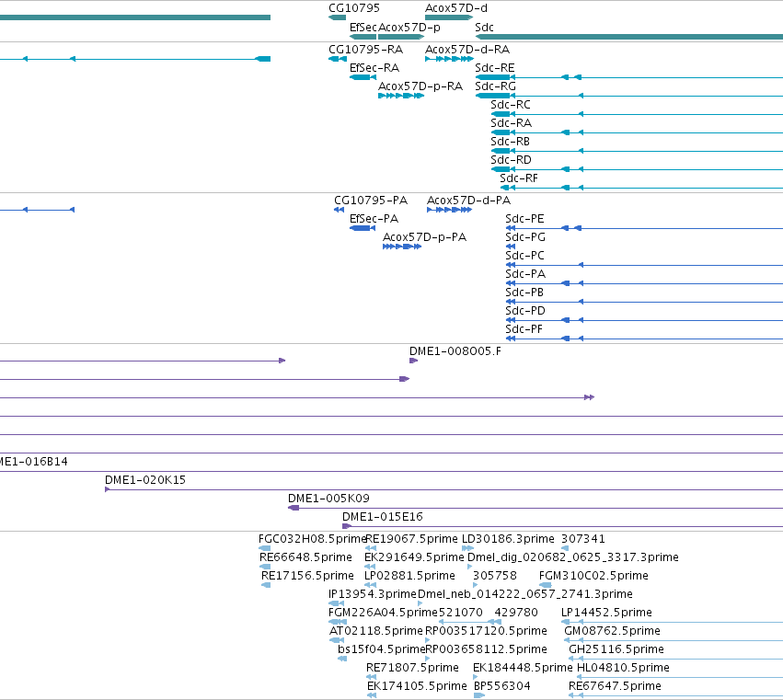Select the EfSec-PA protein feature
The width and height of the screenshot is (783, 700).
click(x=363, y=228)
